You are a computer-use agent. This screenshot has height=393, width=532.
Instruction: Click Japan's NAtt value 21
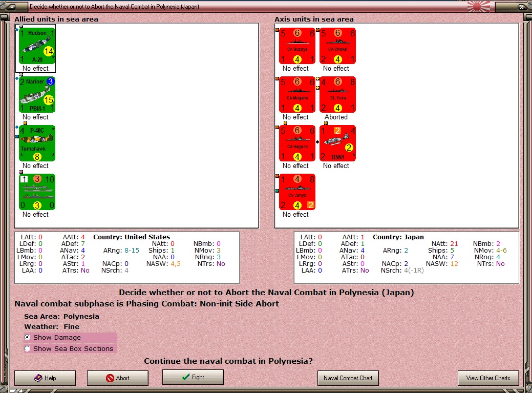(x=454, y=244)
